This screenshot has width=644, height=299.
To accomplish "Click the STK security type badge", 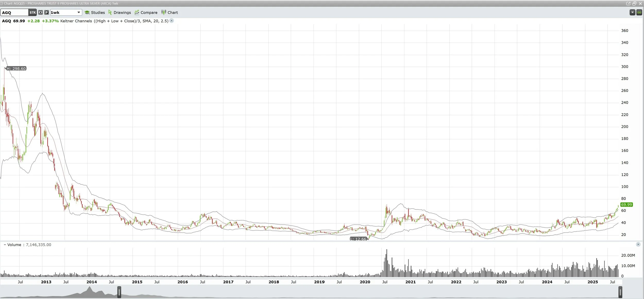I will coord(32,12).
